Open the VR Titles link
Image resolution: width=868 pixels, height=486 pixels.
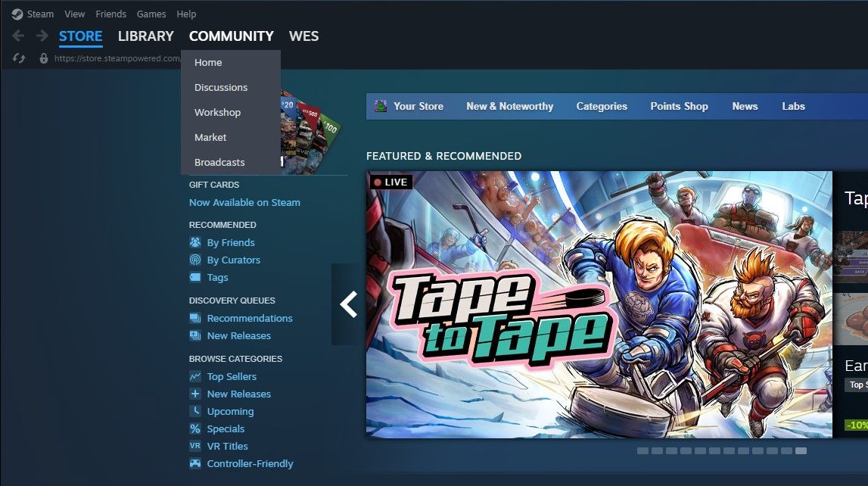click(x=228, y=446)
